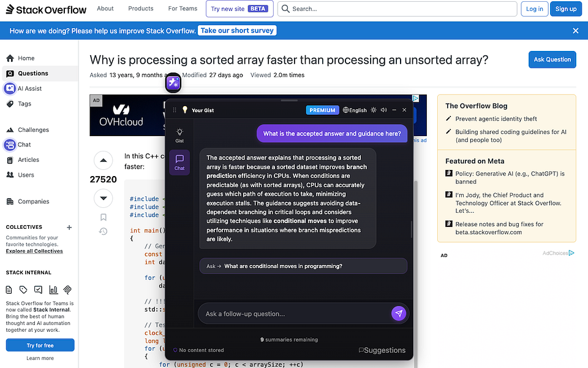The width and height of the screenshot is (588, 368).
Task: Toggle text-to-speech sound icon
Action: [383, 110]
